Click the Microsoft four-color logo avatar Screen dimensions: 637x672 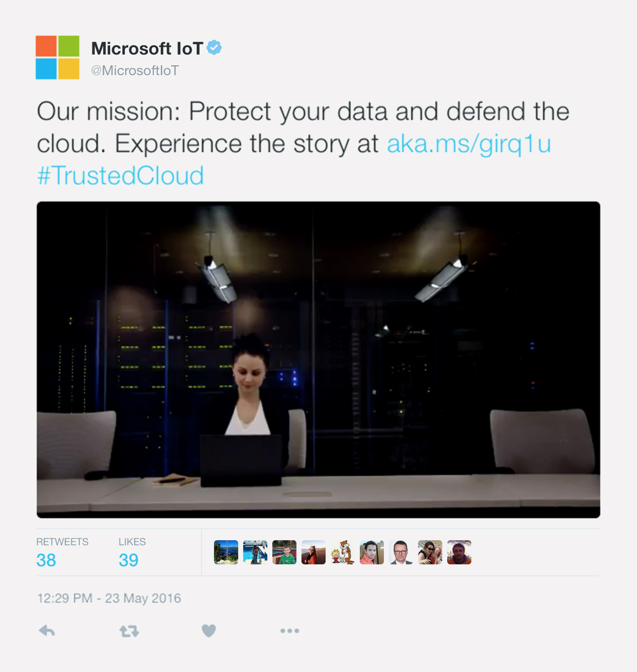[58, 57]
